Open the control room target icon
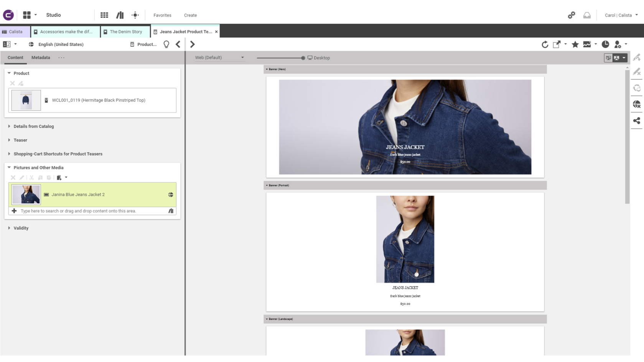The width and height of the screenshot is (644, 362). pos(135,15)
